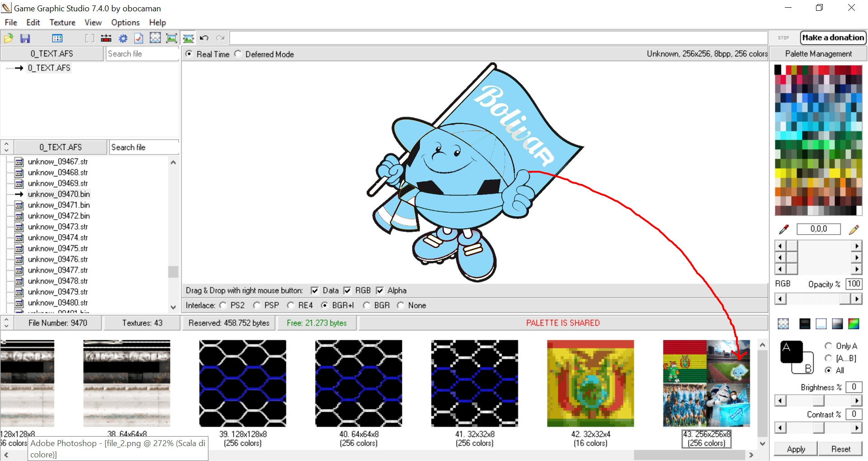Screen dimensions: 868x461
Task: Switch to Deferred Mode
Action: 238,54
